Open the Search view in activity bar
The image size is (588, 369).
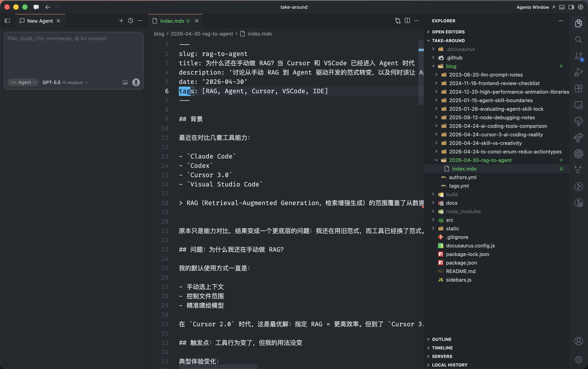[x=578, y=39]
